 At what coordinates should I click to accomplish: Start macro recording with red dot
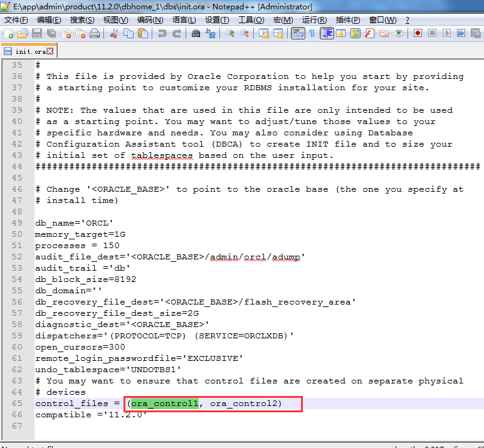point(418,33)
